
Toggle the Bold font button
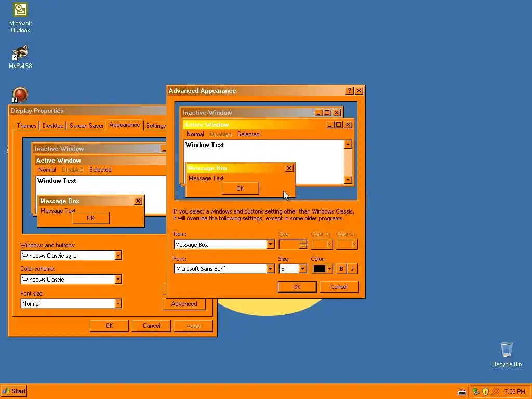tap(341, 269)
